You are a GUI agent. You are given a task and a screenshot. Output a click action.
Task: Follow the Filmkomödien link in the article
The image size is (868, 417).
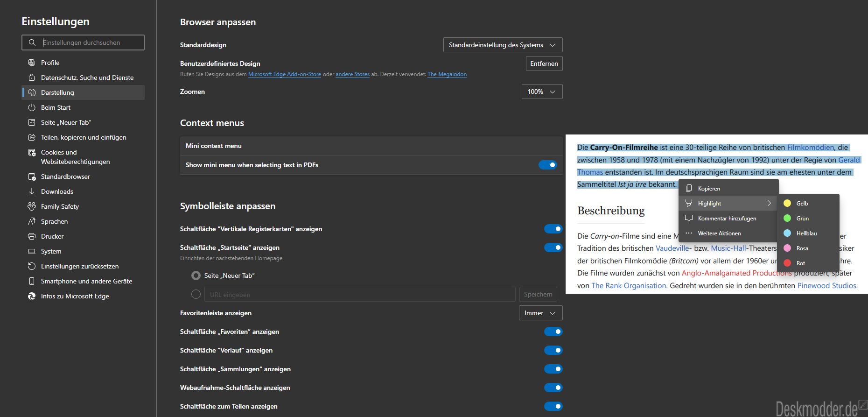pos(811,148)
